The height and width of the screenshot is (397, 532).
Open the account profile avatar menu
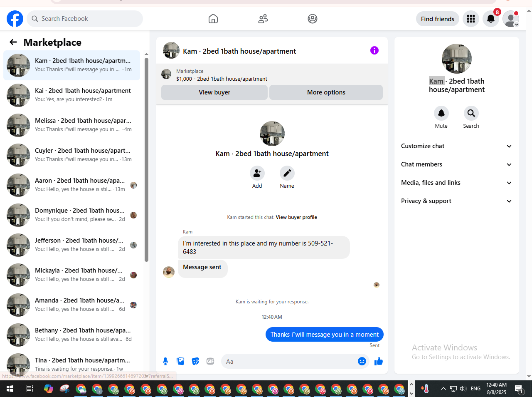511,19
